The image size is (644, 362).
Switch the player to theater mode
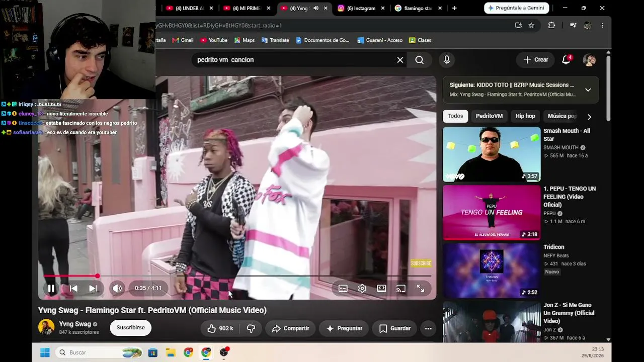click(x=381, y=289)
